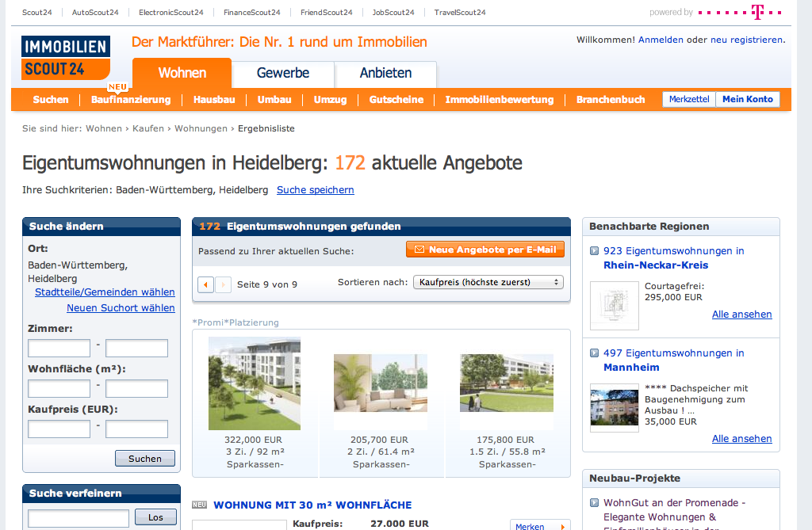The image size is (812, 530).
Task: Click arrow icon beside Mannheim listing
Action: click(x=595, y=353)
